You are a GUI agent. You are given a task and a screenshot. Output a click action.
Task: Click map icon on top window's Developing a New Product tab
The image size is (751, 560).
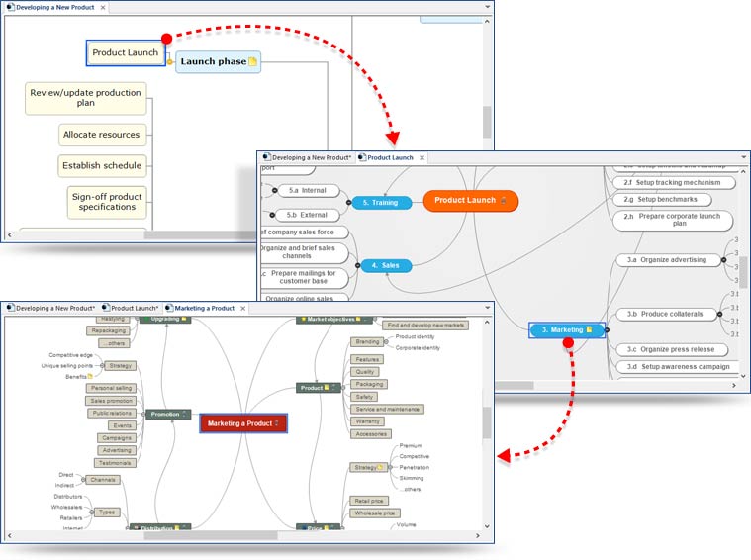[x=11, y=7]
